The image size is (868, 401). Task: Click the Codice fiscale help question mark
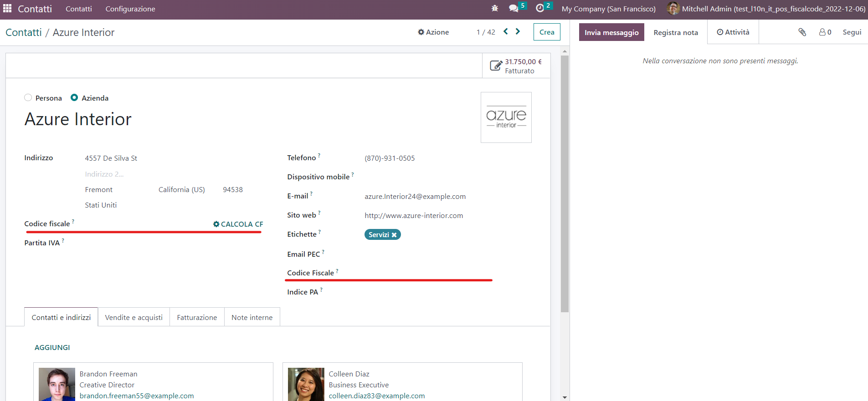[73, 221]
